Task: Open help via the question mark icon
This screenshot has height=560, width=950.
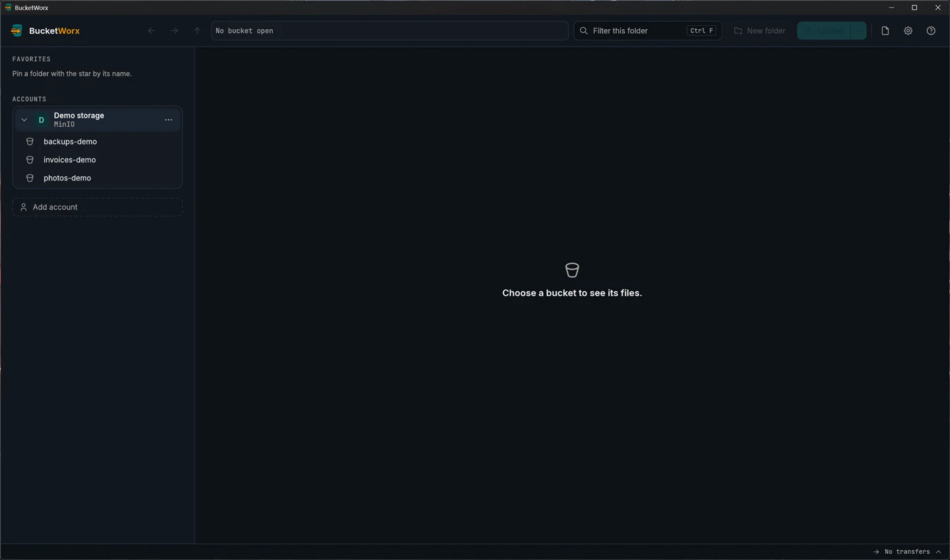Action: tap(931, 31)
